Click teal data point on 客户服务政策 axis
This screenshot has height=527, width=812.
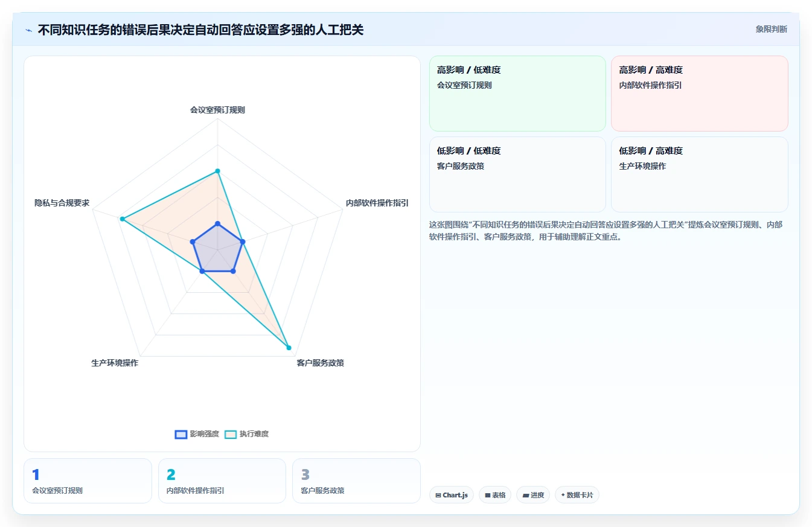point(289,348)
